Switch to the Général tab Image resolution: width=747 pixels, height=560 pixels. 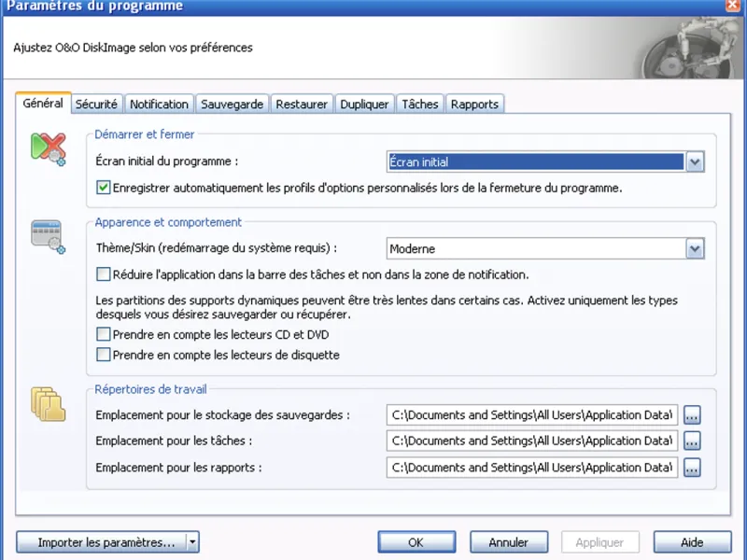43,104
